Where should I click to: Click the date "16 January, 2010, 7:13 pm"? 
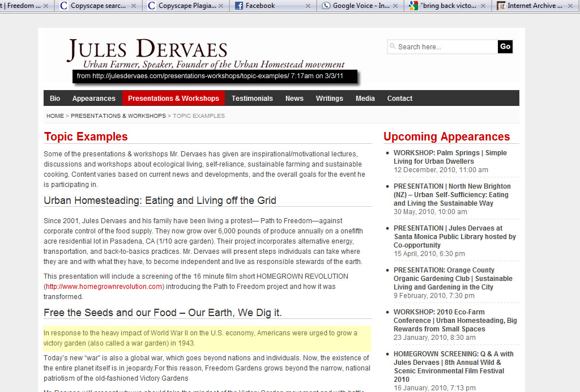click(434, 388)
